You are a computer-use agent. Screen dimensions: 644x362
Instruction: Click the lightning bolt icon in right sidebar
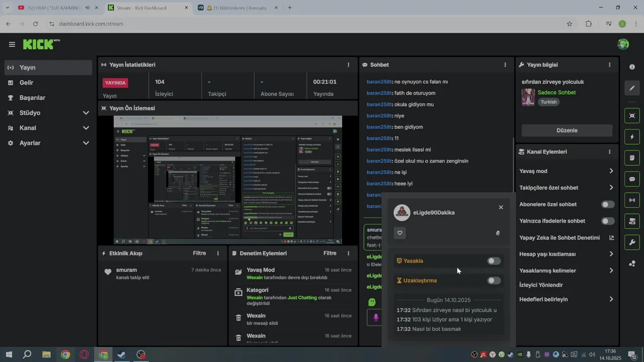click(632, 137)
